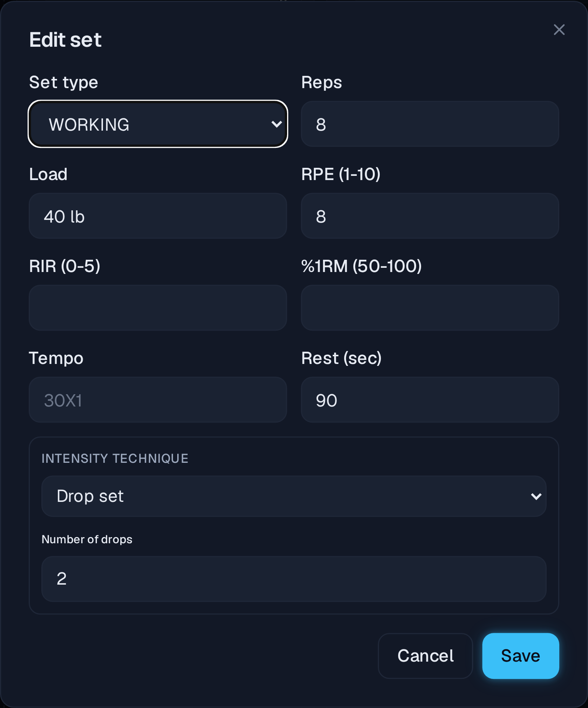The height and width of the screenshot is (708, 588).
Task: Click the Reps label text
Action: [322, 83]
